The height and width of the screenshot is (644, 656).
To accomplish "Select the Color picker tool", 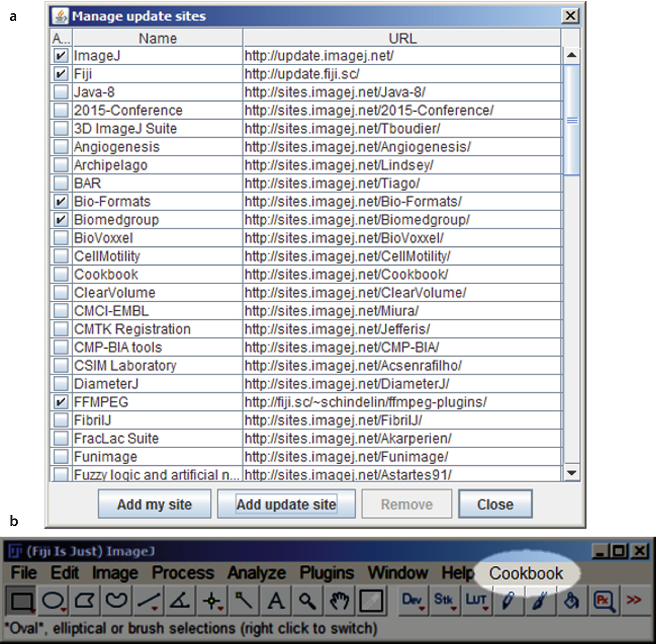I will tap(371, 601).
